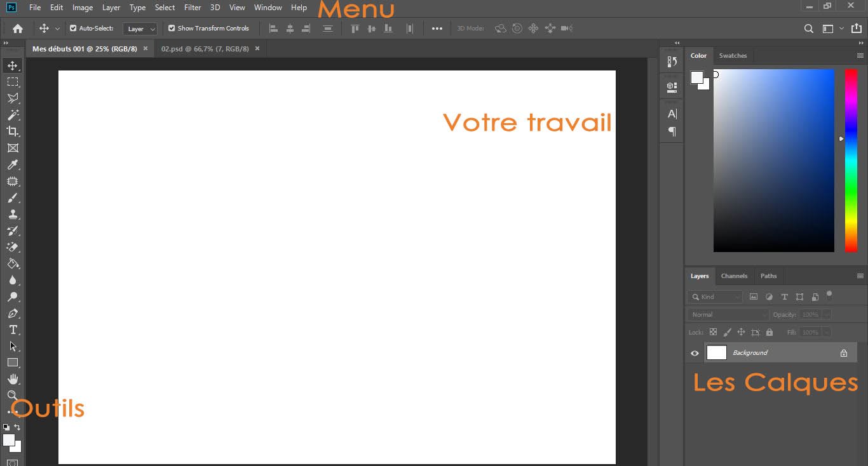868x466 pixels.
Task: Select the Rectangular Marquee tool
Action: 13,82
